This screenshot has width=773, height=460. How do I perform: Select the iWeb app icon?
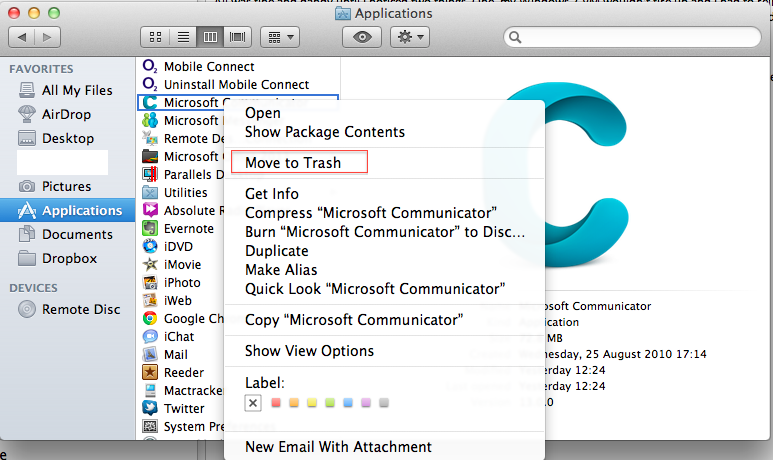coord(150,300)
